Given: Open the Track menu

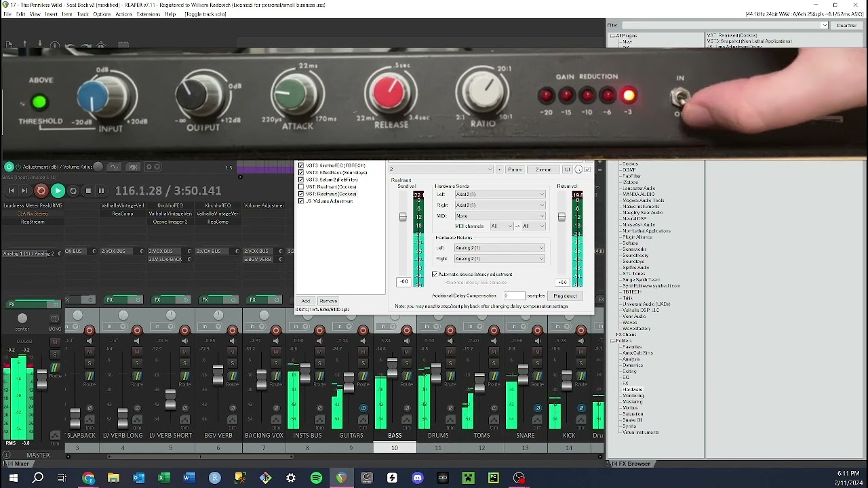Looking at the screenshot, I should [x=83, y=14].
